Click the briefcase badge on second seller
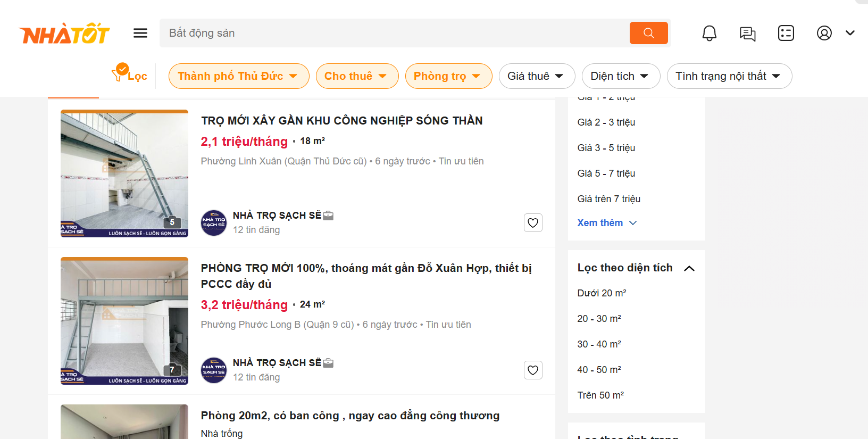The width and height of the screenshot is (868, 439). tap(328, 363)
